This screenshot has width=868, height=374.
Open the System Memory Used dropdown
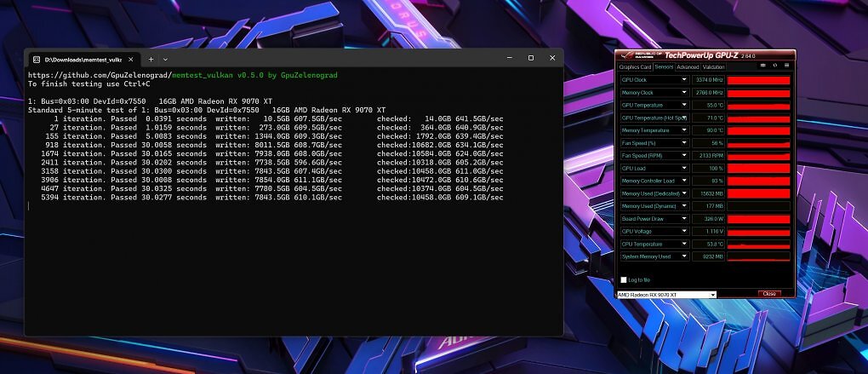tap(685, 256)
